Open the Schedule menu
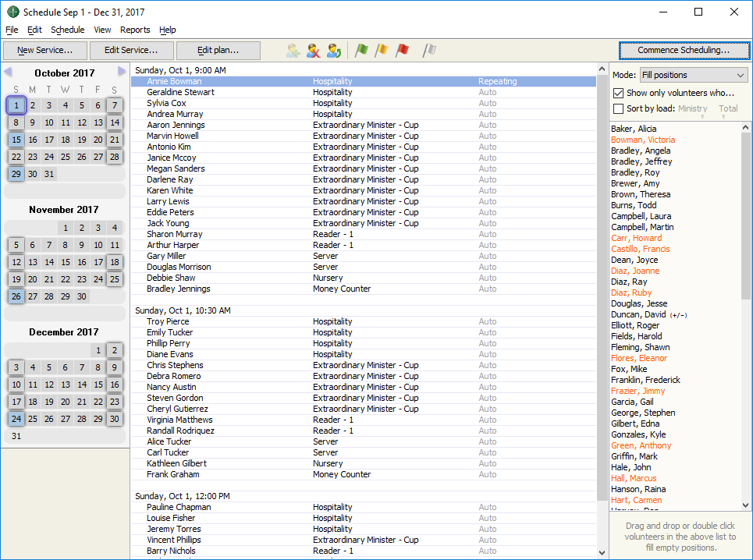This screenshot has height=560, width=753. (x=67, y=30)
